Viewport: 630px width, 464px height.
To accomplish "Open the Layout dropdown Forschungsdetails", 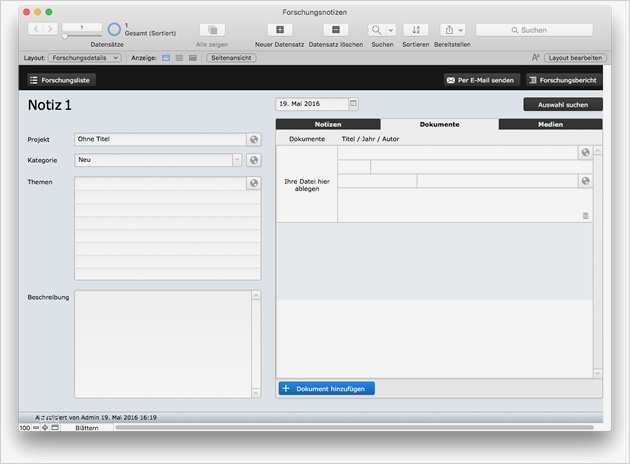I will click(x=84, y=58).
